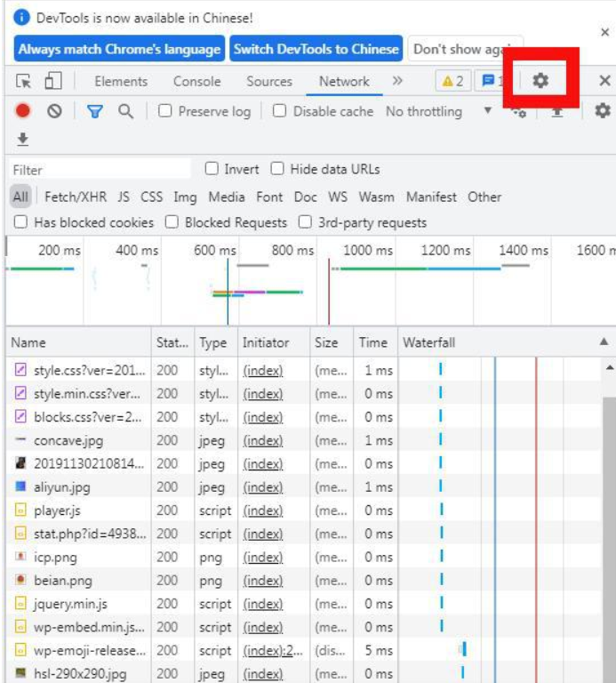The width and height of the screenshot is (616, 683).
Task: Toggle the device toolbar icon
Action: pyautogui.click(x=53, y=81)
